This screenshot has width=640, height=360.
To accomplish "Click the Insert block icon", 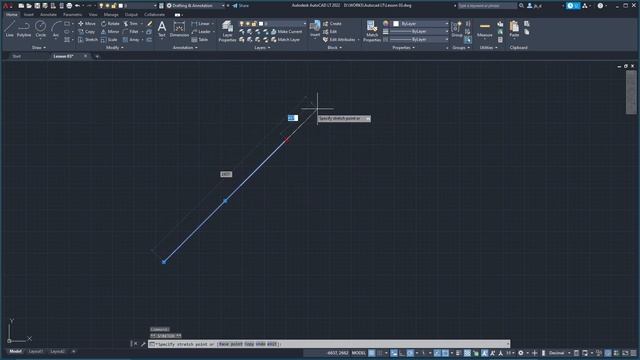I will (x=315, y=29).
